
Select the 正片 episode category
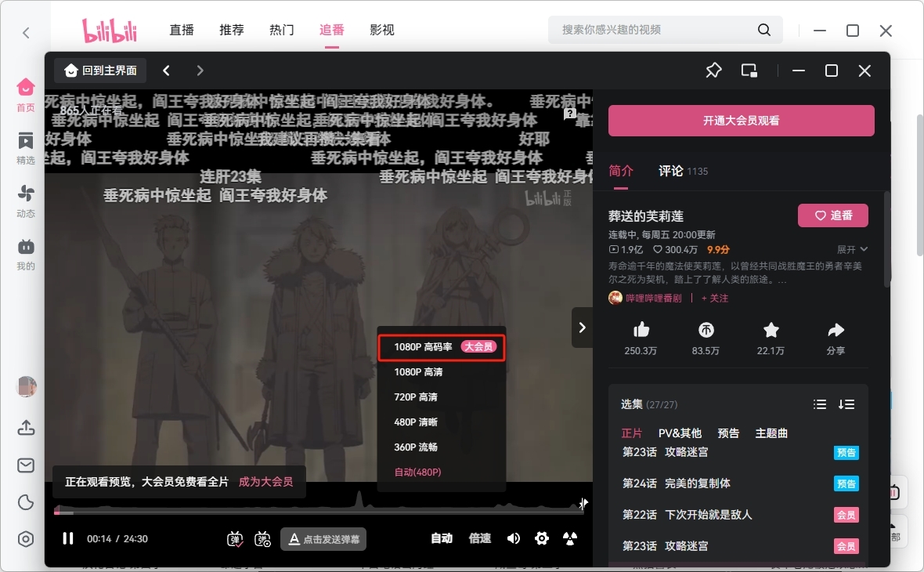click(632, 433)
